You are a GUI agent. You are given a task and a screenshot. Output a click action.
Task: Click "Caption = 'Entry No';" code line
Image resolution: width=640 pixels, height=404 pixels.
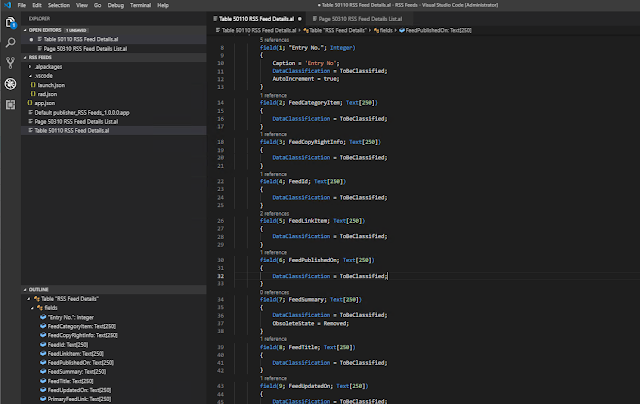[306, 63]
